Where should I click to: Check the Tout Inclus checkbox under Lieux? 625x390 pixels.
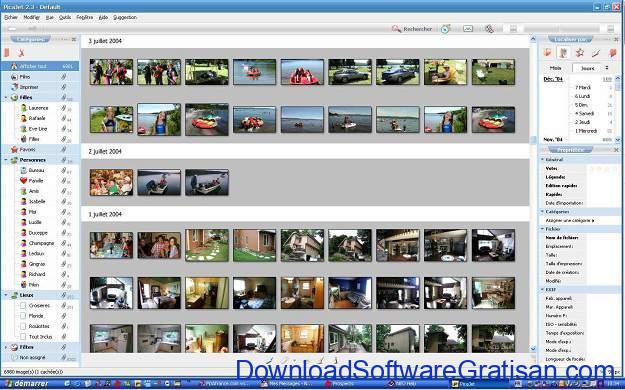tap(23, 337)
